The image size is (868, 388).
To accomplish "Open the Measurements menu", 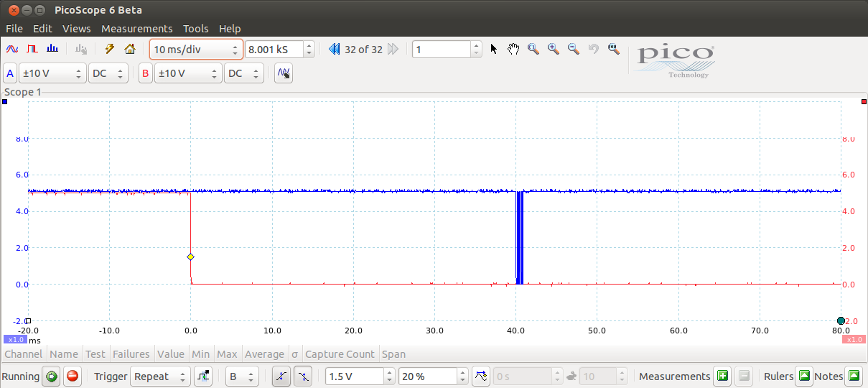I will (x=136, y=29).
